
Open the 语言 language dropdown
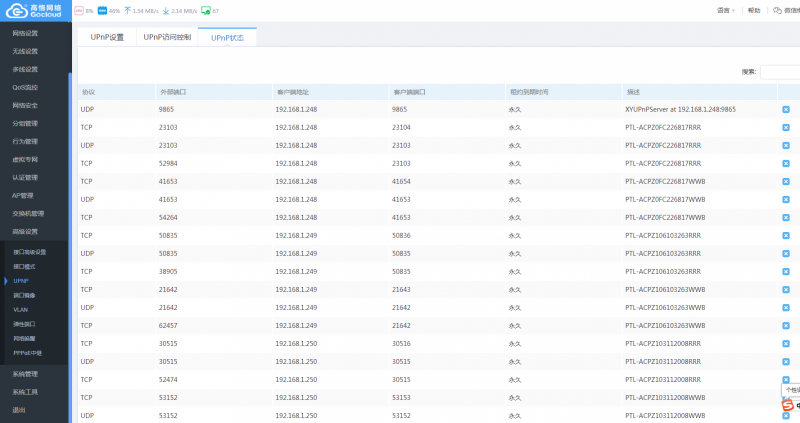coord(726,10)
